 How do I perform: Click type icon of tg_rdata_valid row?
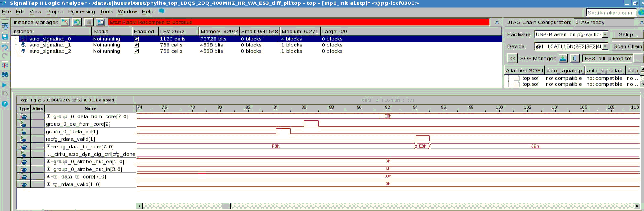(24, 184)
